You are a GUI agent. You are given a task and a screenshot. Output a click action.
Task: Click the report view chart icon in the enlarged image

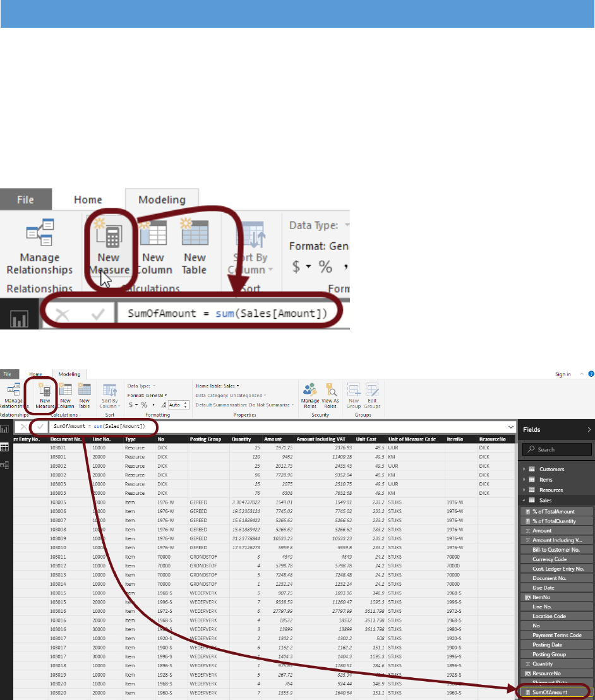pos(19,319)
